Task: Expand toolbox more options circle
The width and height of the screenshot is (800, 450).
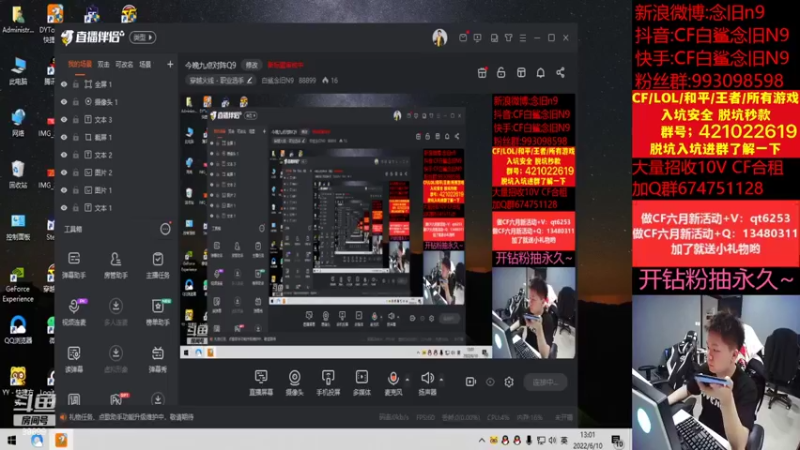Action: [165, 229]
